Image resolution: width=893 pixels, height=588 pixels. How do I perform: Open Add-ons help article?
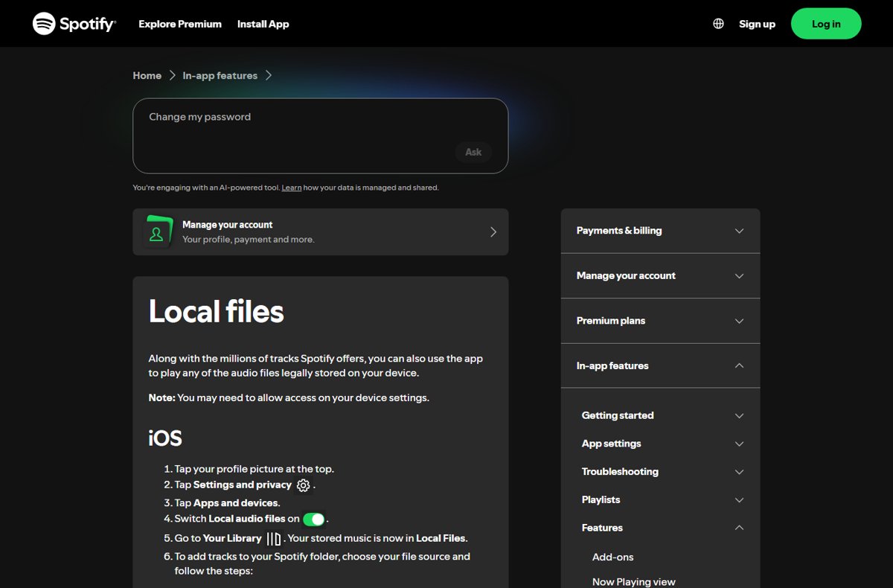[612, 557]
